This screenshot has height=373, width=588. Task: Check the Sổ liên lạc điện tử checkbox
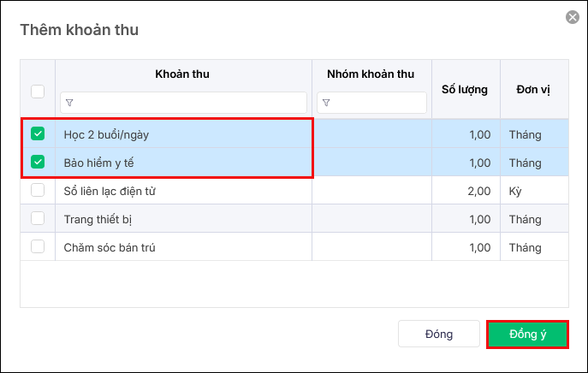coord(38,190)
